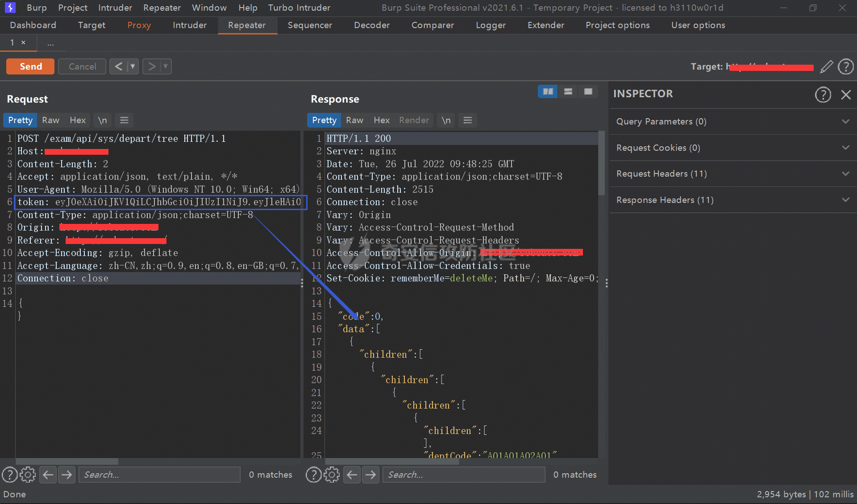The width and height of the screenshot is (857, 504).
Task: Close the Inspector panel
Action: point(846,95)
